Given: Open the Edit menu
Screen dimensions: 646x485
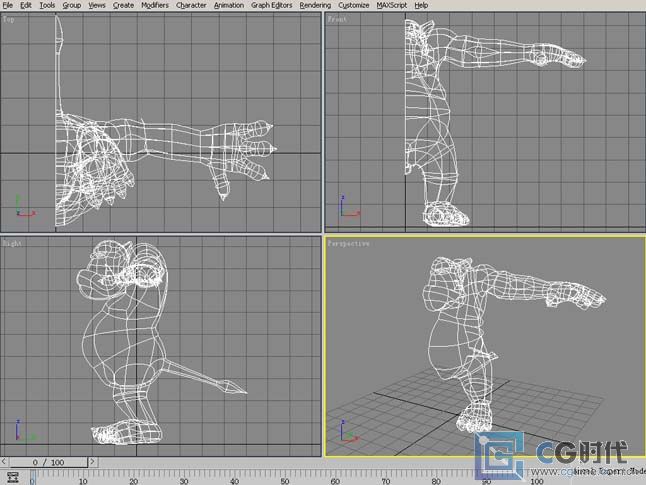Looking at the screenshot, I should click(x=26, y=5).
